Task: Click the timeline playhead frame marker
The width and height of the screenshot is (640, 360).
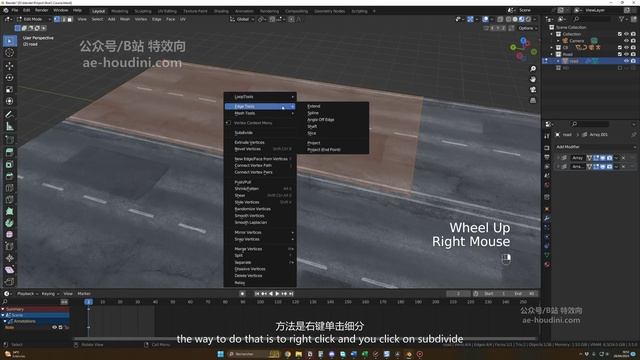Action: pos(88,302)
